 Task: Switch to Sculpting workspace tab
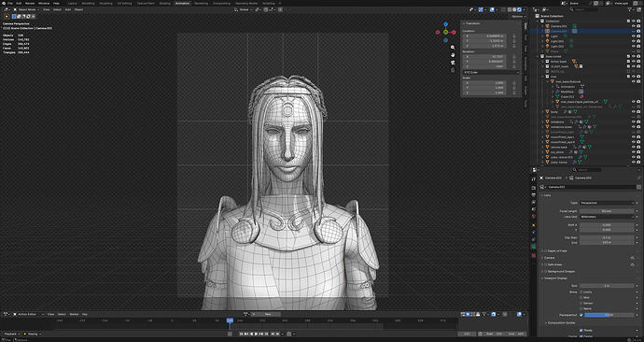(x=106, y=3)
